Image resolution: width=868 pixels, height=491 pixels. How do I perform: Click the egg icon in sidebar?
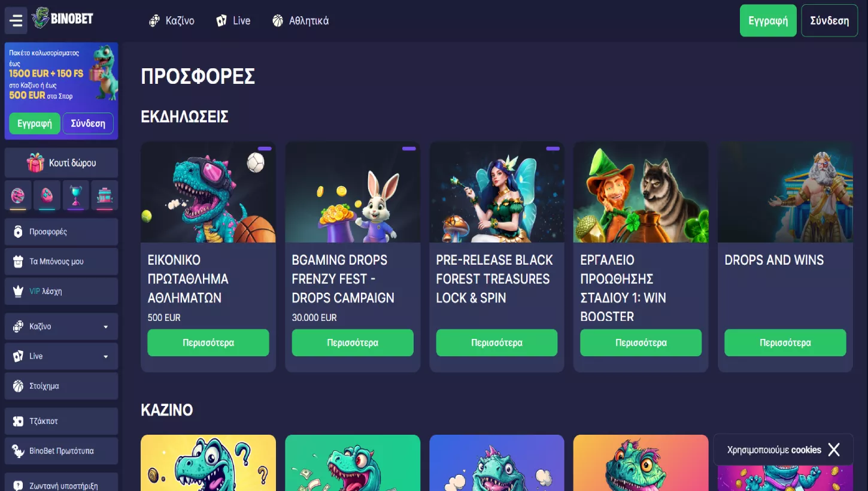(x=47, y=195)
